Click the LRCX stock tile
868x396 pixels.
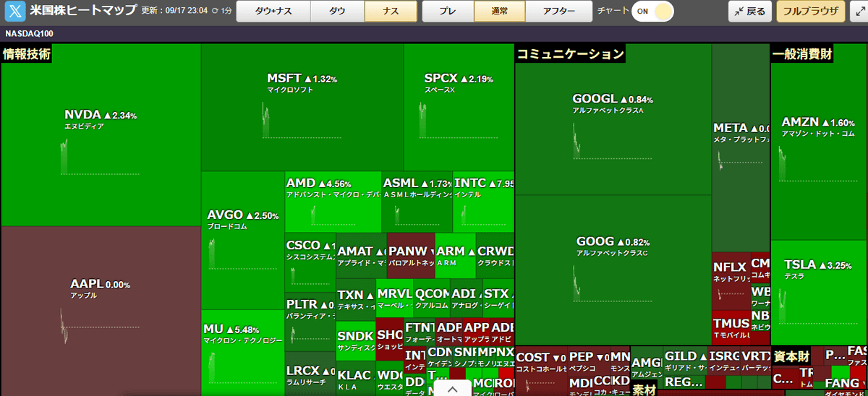(x=310, y=374)
